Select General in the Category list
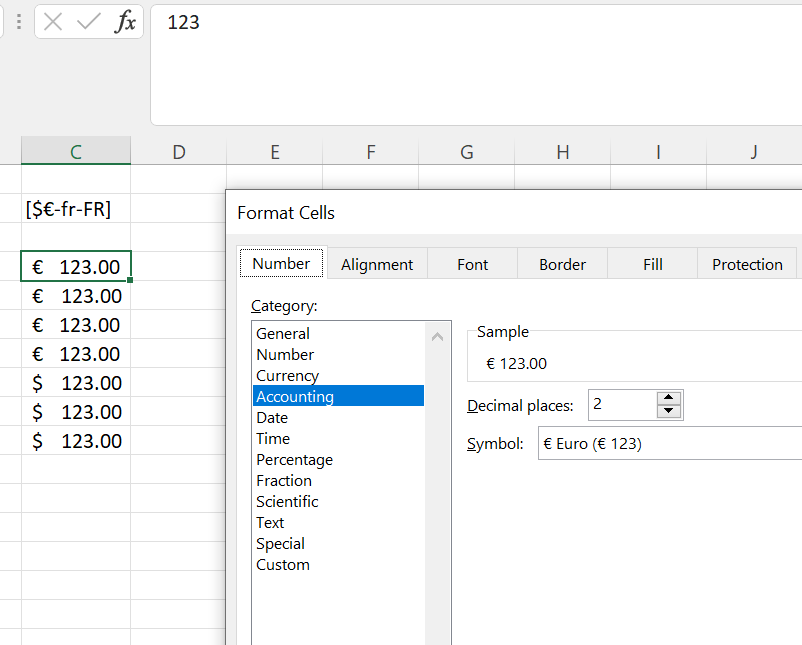The height and width of the screenshot is (645, 802). (x=339, y=333)
